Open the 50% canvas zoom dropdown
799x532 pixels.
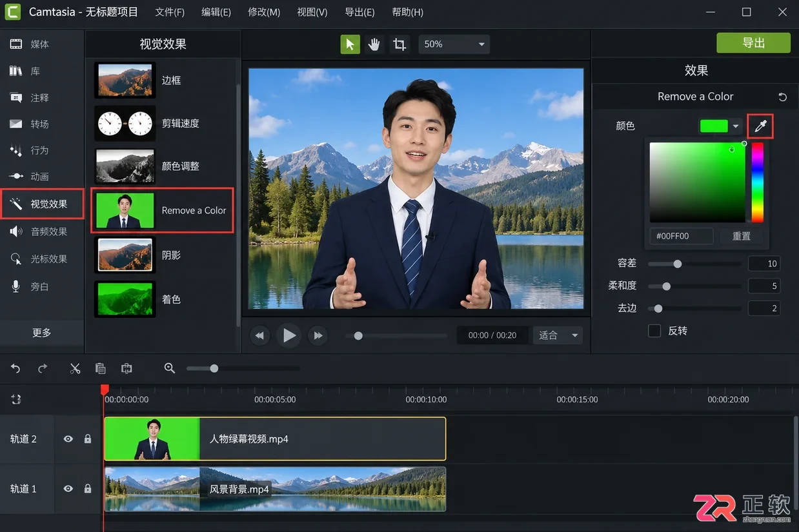pos(454,44)
